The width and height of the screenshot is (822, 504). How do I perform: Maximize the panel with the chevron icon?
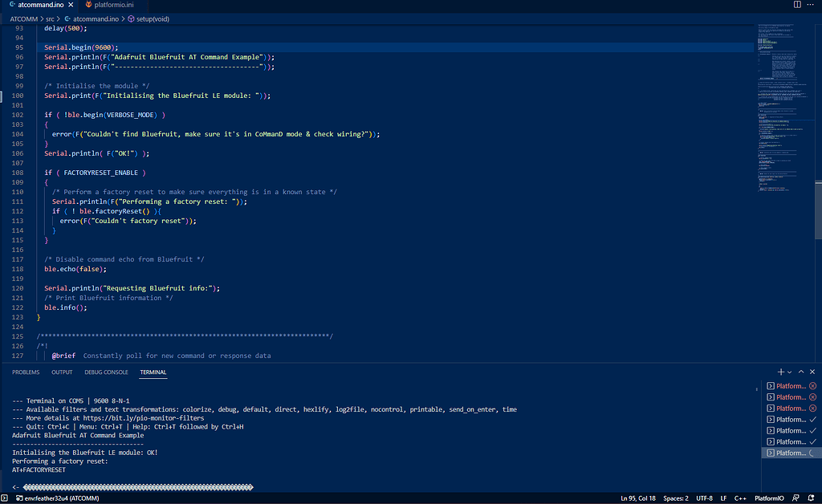tap(800, 372)
